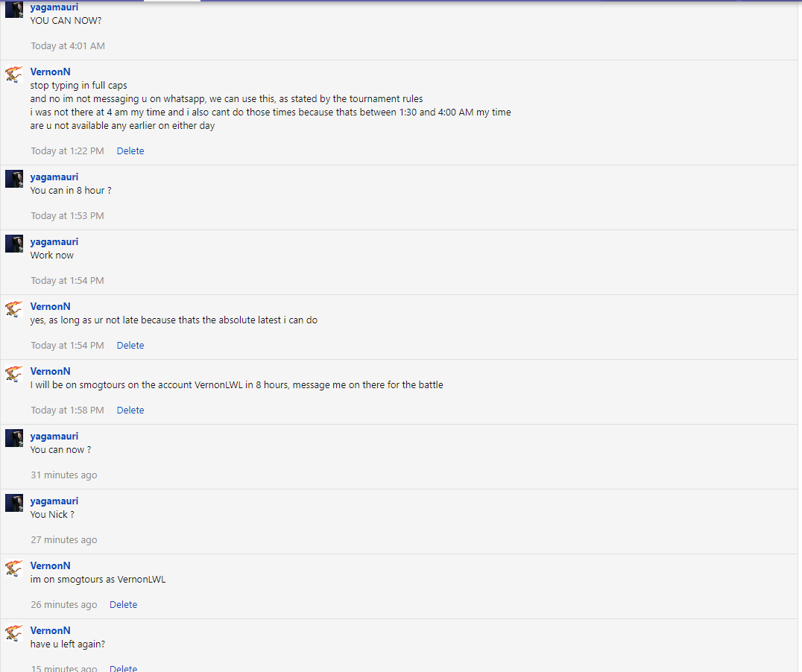Click the 'stop typing in full caps' line

tap(79, 86)
